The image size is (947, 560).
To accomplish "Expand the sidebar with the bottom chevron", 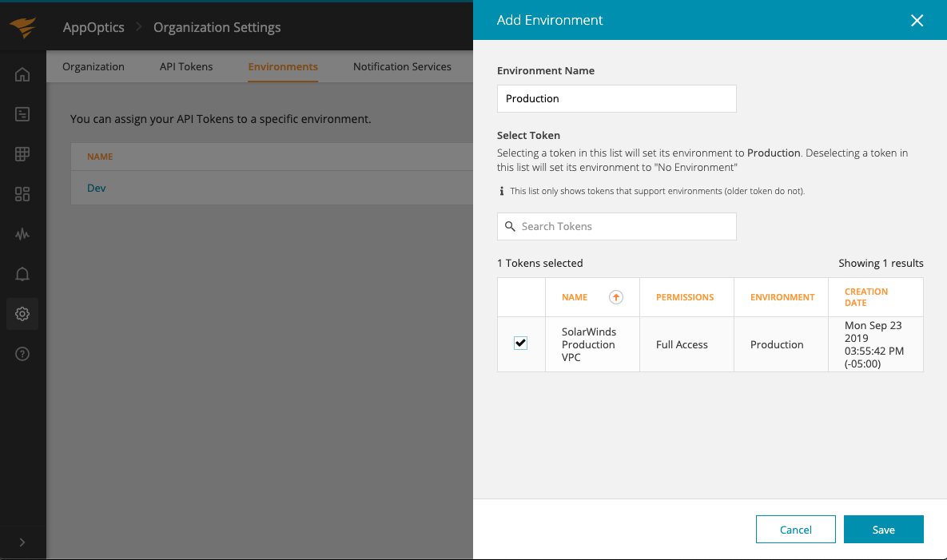I will click(22, 542).
